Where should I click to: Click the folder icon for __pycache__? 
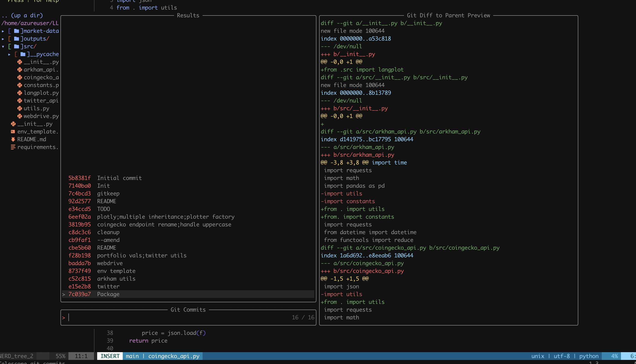(23, 54)
